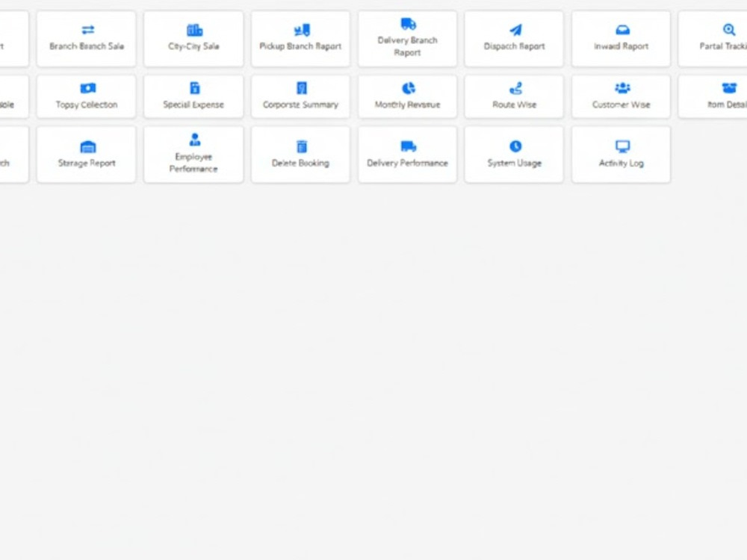Open the Employee Performance person icon
Screen dimensions: 747x560
click(194, 140)
